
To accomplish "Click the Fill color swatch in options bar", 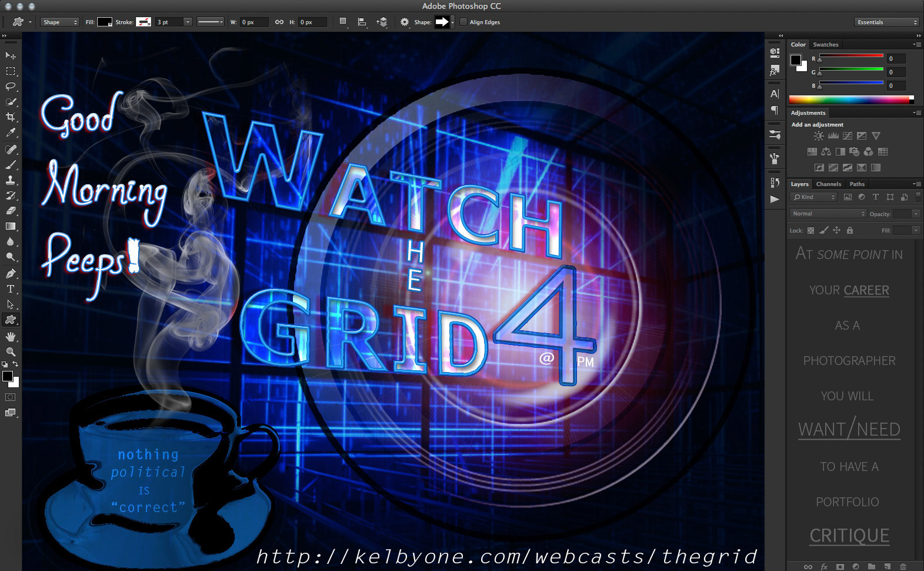I will 105,22.
